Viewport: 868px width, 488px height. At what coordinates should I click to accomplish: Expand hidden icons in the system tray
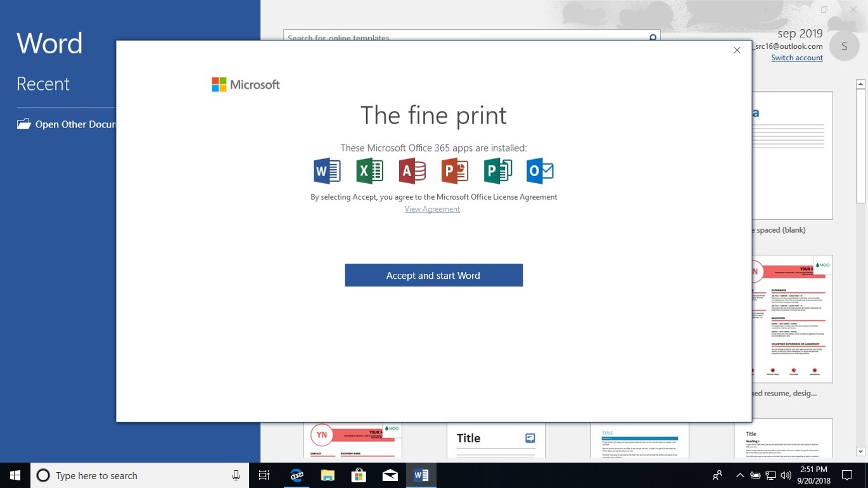[x=739, y=475]
